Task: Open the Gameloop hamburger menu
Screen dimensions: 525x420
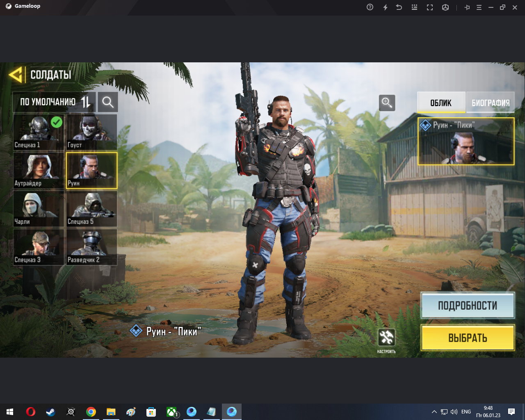Action: pos(479,7)
